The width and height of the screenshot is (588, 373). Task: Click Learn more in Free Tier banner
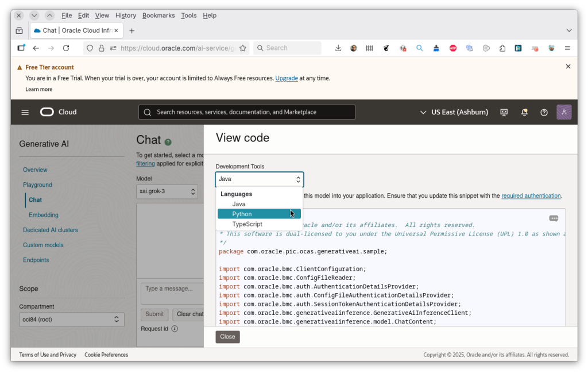point(39,89)
